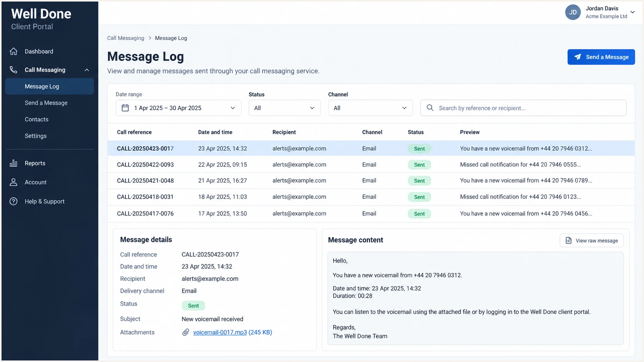
Task: Click date cell 18 Apr 2025, 11:03
Action: click(222, 197)
